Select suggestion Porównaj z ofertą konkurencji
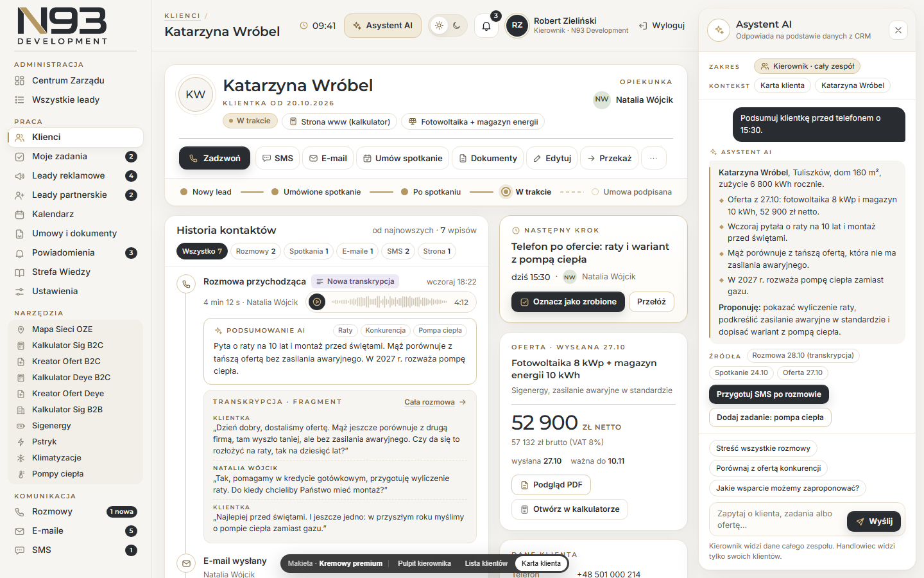Image resolution: width=924 pixels, height=578 pixels. tap(768, 468)
